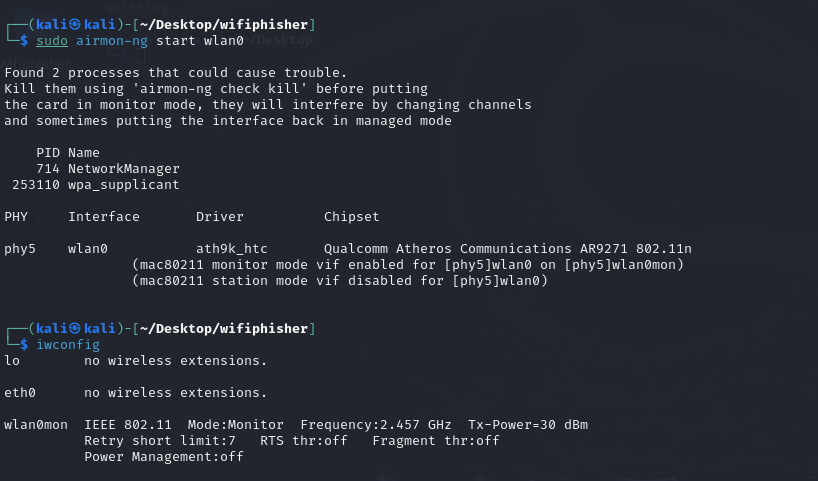Click the 'sudo' word in first command
The image size is (818, 481).
pos(52,41)
